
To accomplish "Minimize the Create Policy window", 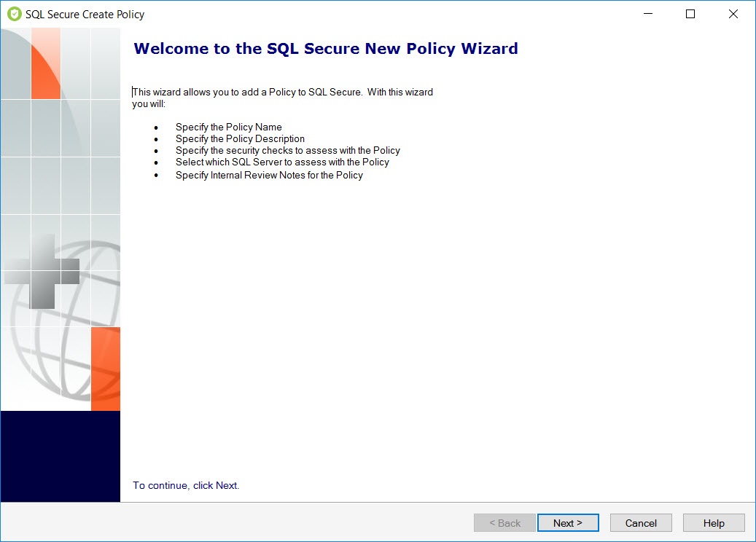I will point(648,14).
